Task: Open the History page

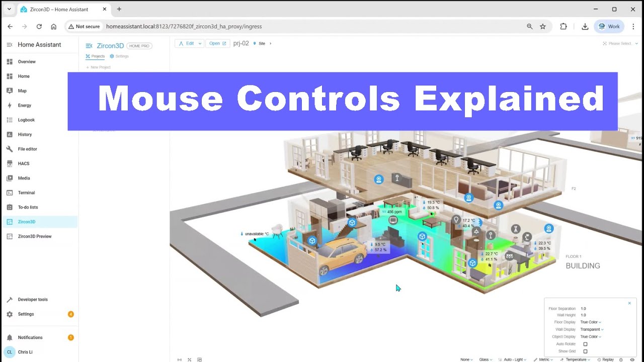Action: pos(39,135)
